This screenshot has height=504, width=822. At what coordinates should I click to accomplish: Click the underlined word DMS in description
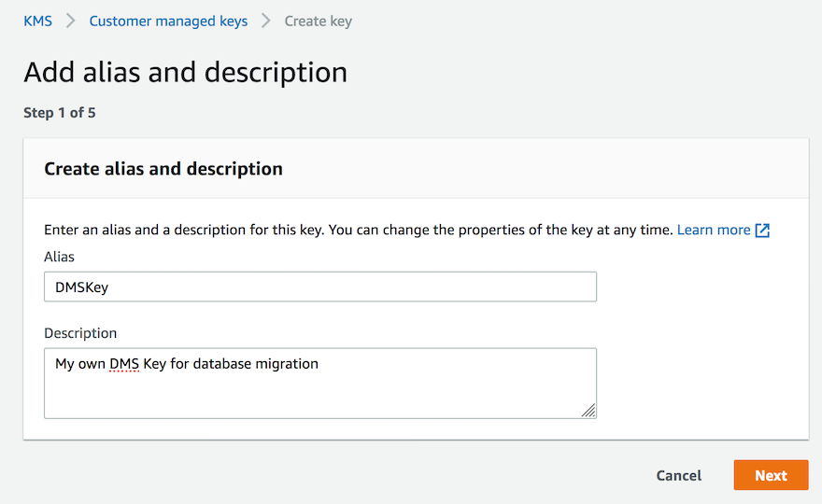123,364
